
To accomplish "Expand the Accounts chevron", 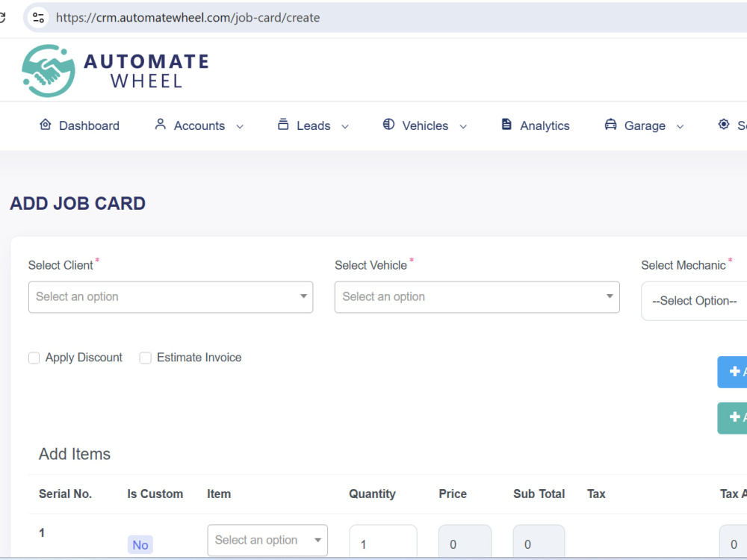I will [x=240, y=127].
